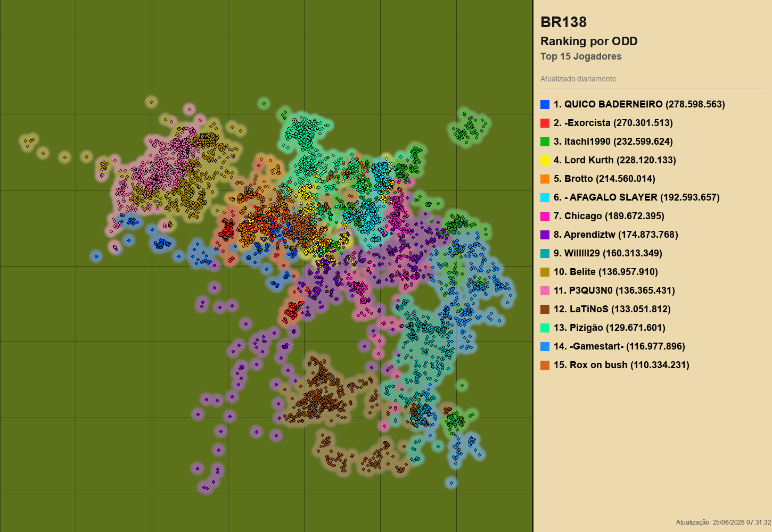Viewport: 772px width, 532px height.
Task: Select the light blue swatch for -Gamestart-
Action: (545, 346)
